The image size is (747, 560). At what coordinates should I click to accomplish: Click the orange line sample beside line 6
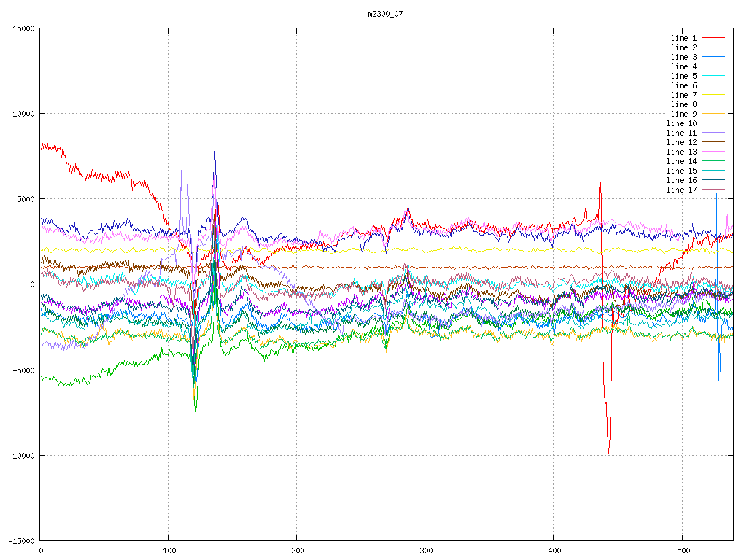pos(713,85)
